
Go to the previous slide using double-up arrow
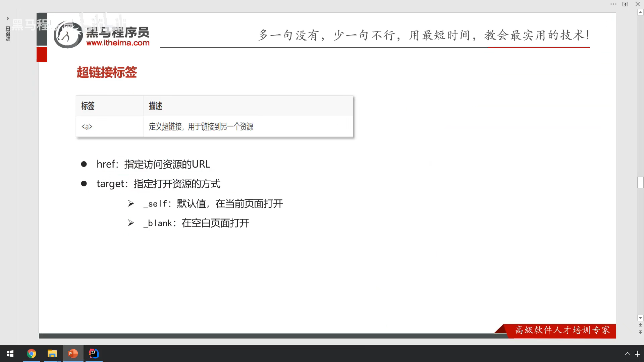640,325
